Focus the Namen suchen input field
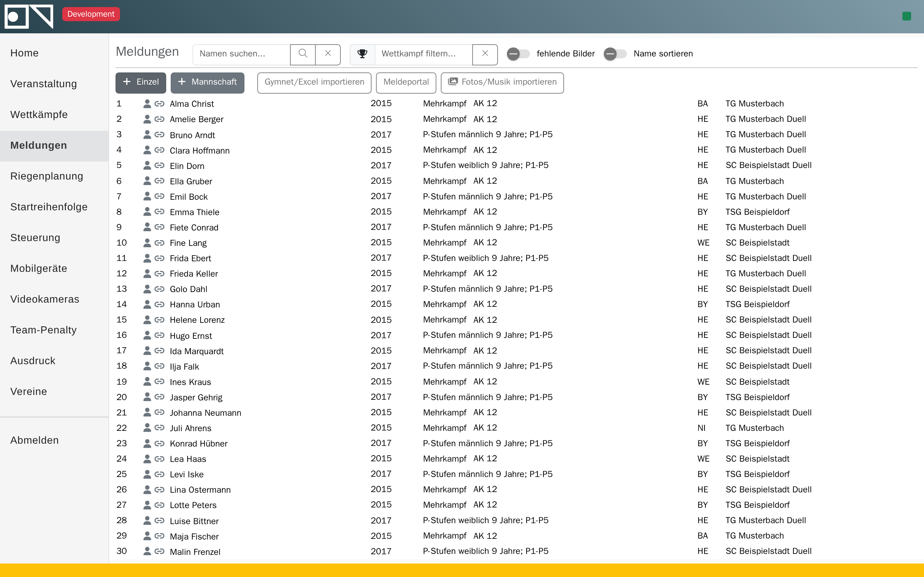Image resolution: width=924 pixels, height=577 pixels. click(x=241, y=54)
